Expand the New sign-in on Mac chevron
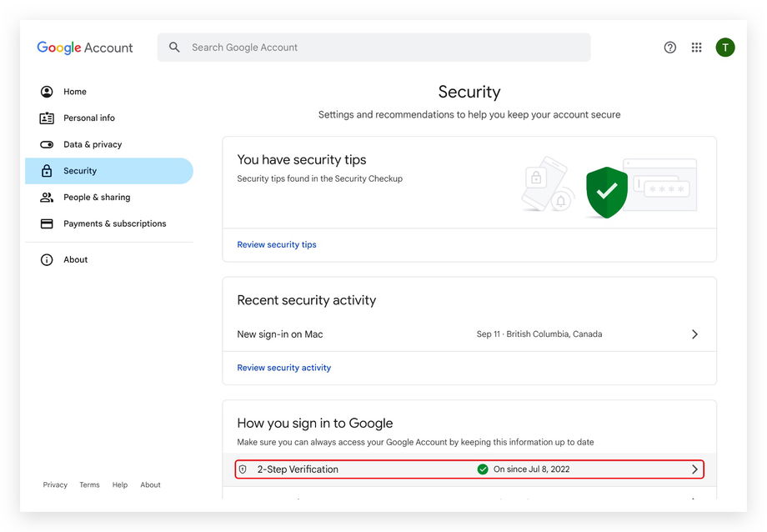Screen dimensions: 767x532 pos(694,334)
